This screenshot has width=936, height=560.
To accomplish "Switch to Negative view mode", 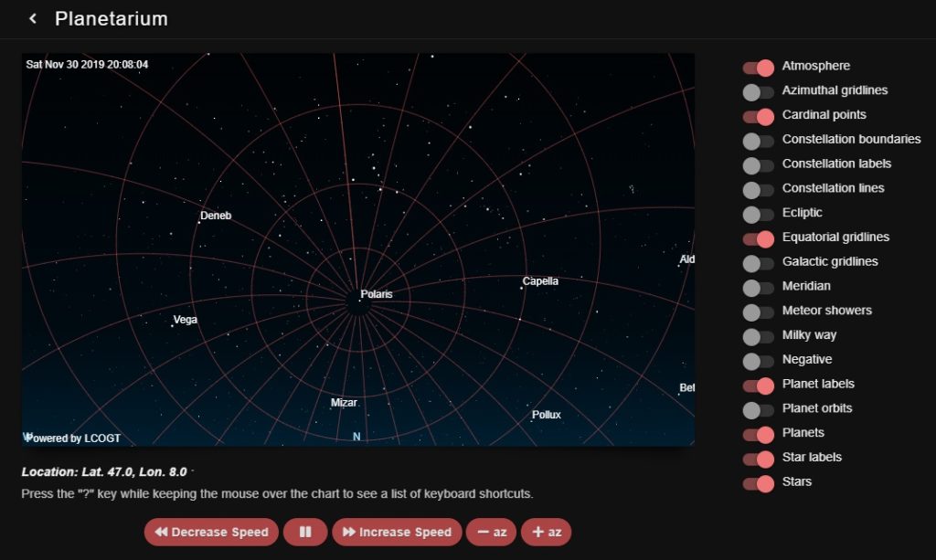I will [757, 359].
